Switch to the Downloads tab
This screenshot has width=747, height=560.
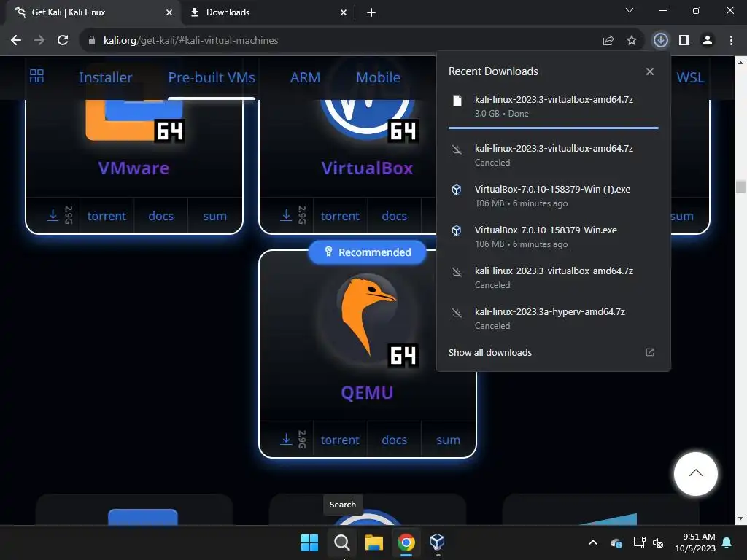click(x=267, y=12)
